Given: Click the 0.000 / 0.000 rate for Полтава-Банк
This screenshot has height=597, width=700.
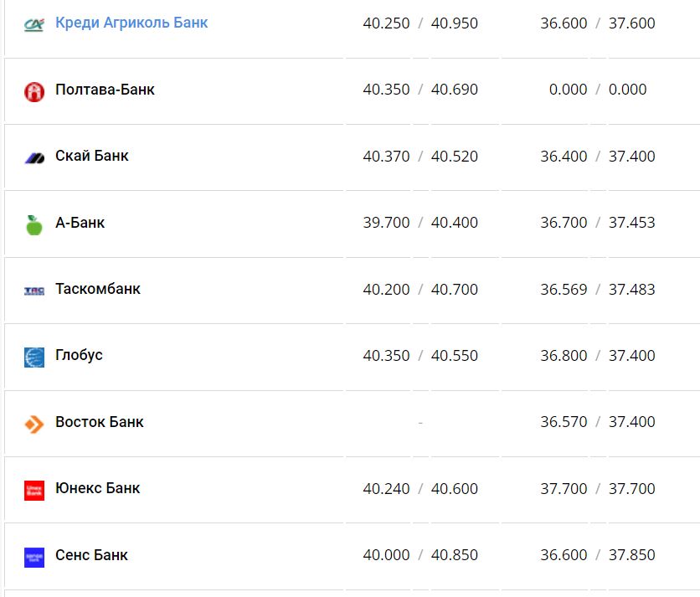Looking at the screenshot, I should [x=598, y=90].
